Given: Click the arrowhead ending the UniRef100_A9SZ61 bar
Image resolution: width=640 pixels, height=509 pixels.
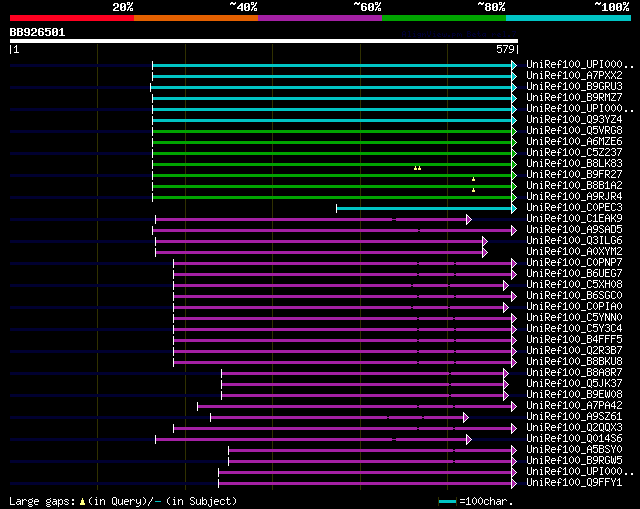Looking at the screenshot, I should pos(466,418).
